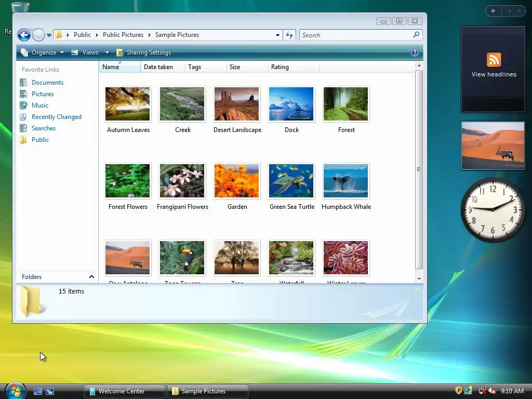The width and height of the screenshot is (532, 399).
Task: Open the Views dropdown arrow
Action: [x=107, y=52]
